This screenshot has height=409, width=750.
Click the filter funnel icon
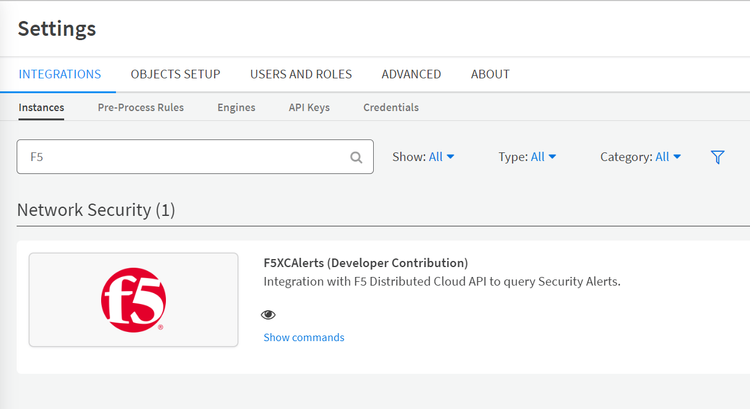717,157
